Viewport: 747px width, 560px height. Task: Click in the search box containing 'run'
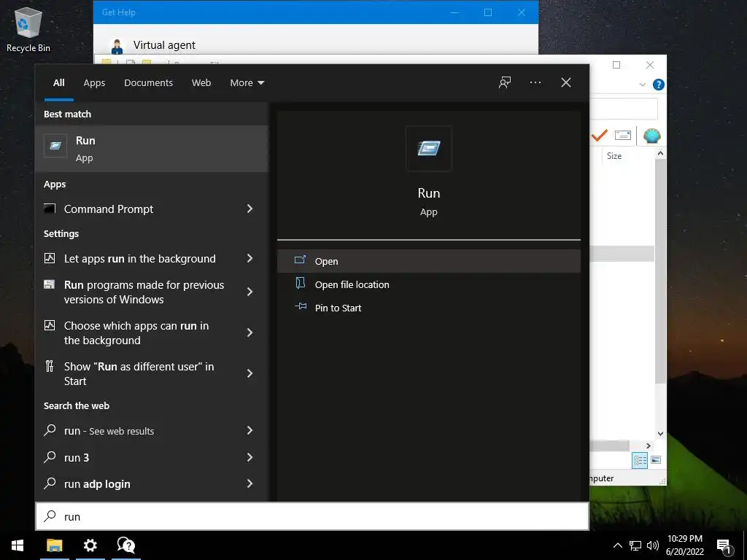(312, 516)
